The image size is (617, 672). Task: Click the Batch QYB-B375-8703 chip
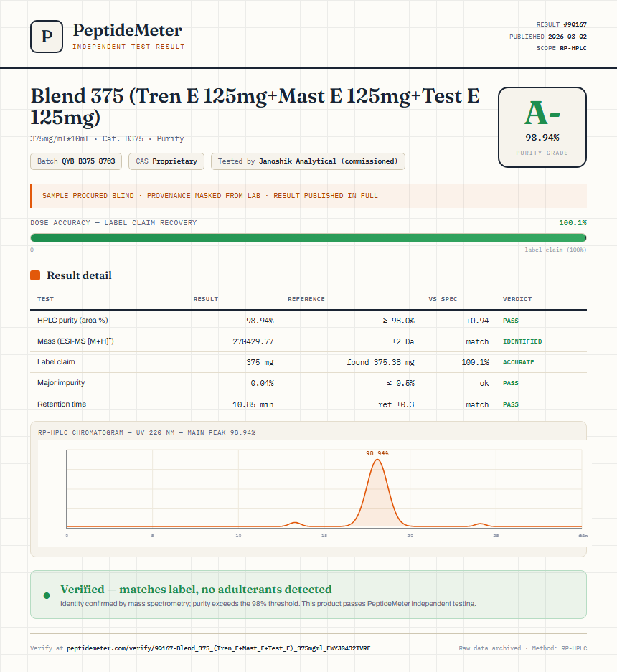click(76, 161)
